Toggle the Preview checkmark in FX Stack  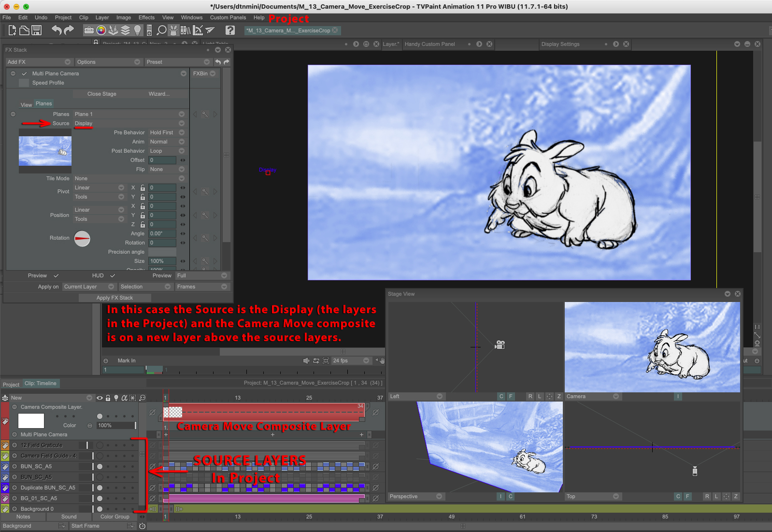[56, 275]
